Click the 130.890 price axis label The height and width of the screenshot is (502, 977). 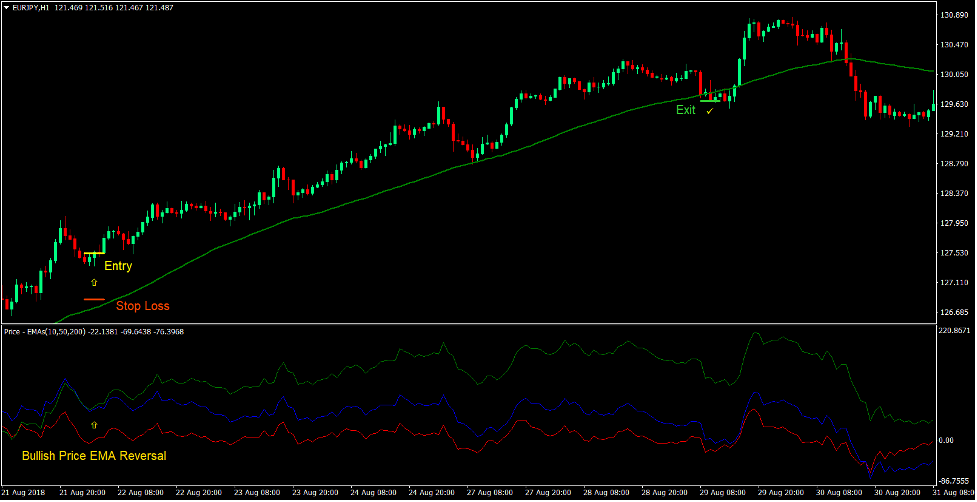point(953,16)
